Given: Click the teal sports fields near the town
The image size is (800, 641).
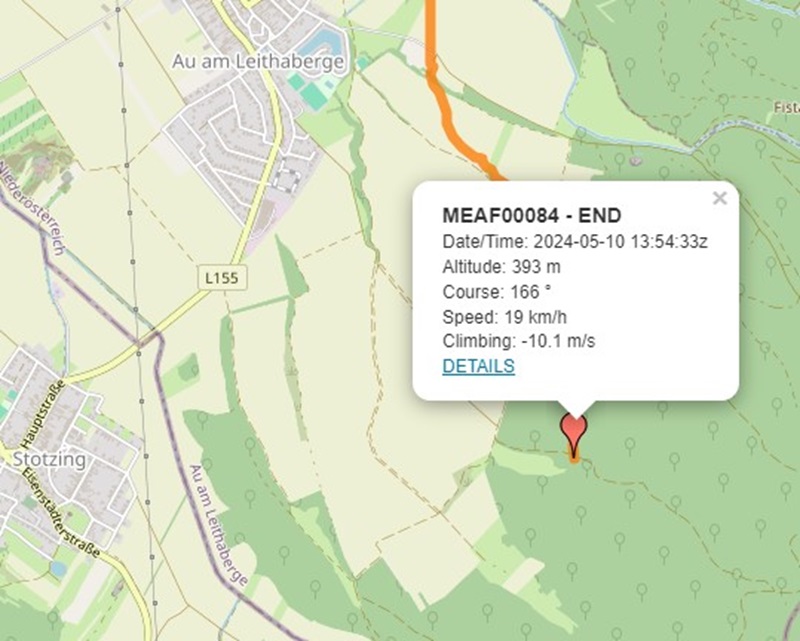Looking at the screenshot, I should (309, 88).
